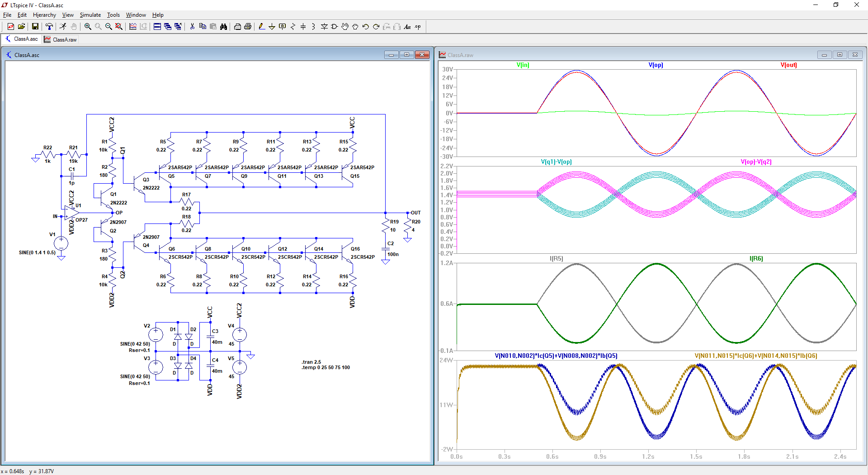Click the V(out) trace label
The image size is (868, 475).
tap(788, 65)
